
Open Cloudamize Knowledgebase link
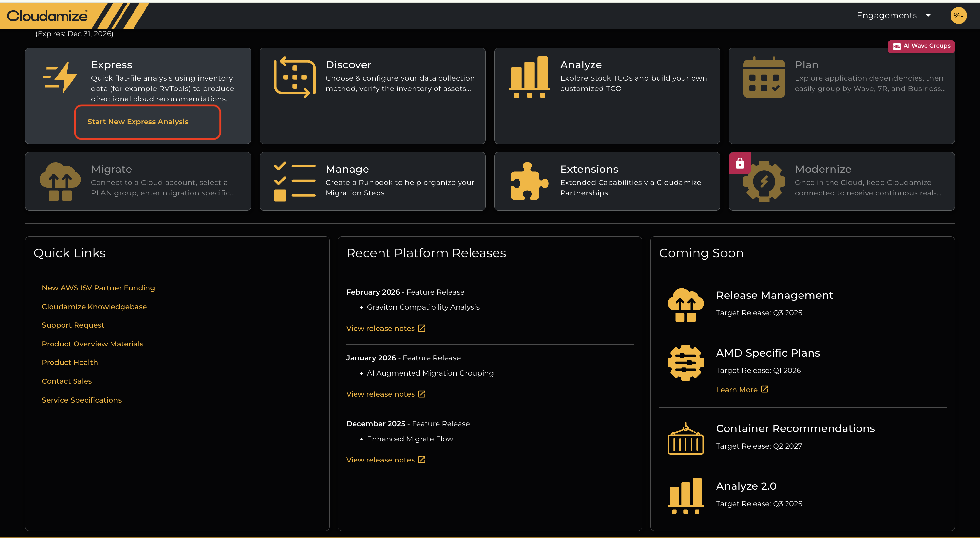coord(94,307)
